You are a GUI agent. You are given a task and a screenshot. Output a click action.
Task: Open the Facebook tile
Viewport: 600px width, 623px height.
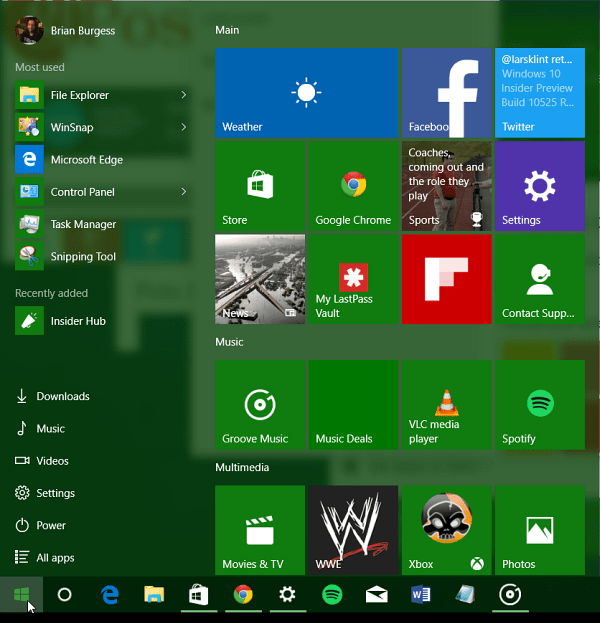pyautogui.click(x=447, y=93)
